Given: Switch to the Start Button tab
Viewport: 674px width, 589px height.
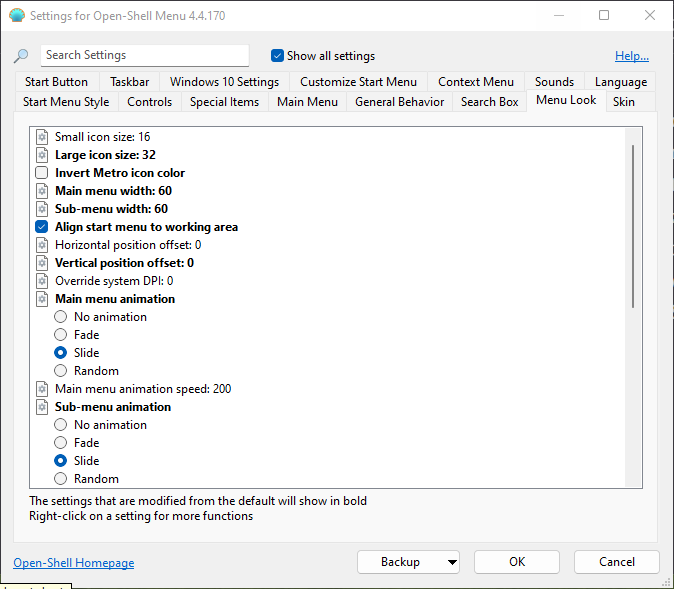Looking at the screenshot, I should 56,82.
